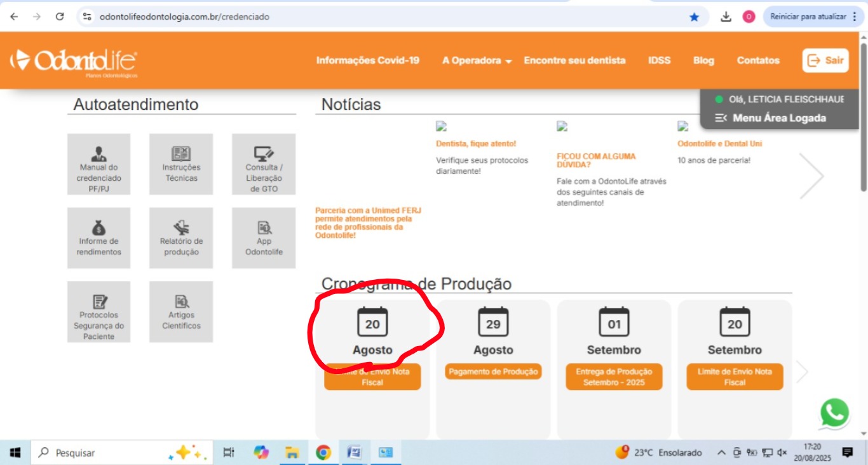The width and height of the screenshot is (868, 465).
Task: Open the WhatsApp chat bubble
Action: coord(834,413)
